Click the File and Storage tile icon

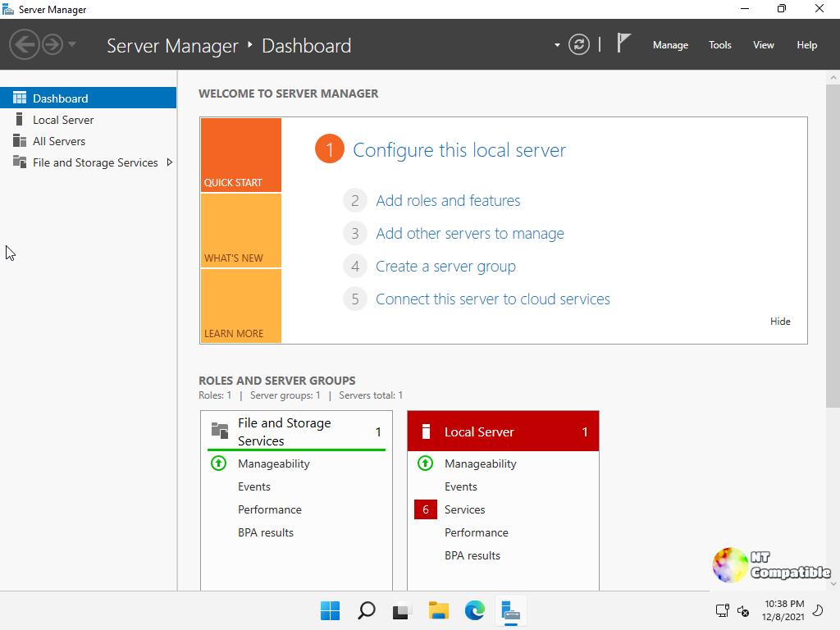(220, 430)
